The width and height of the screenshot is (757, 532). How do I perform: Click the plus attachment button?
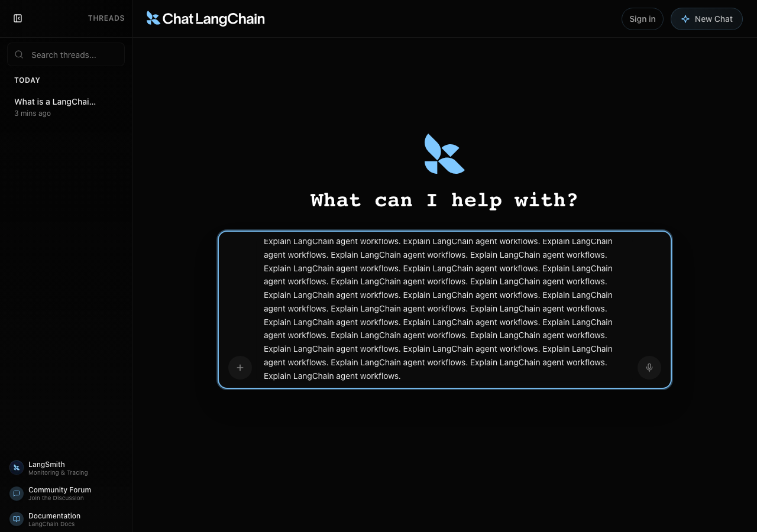point(240,368)
